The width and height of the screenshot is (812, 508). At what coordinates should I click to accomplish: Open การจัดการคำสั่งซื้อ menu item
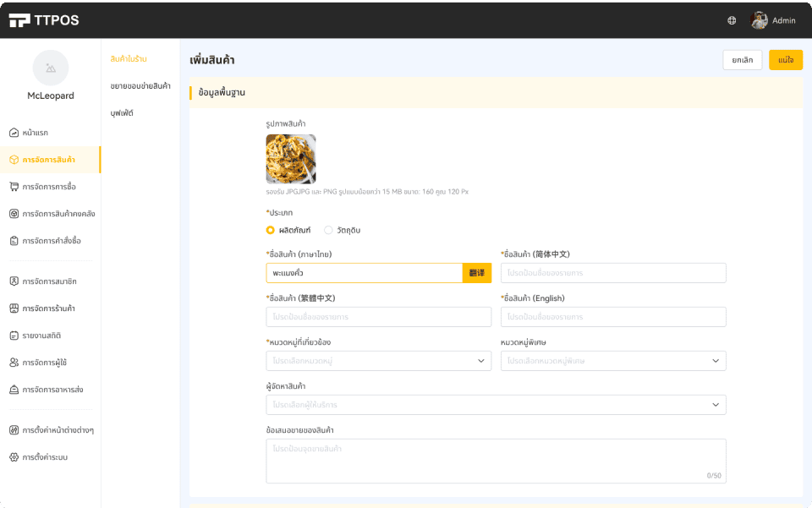pos(50,241)
